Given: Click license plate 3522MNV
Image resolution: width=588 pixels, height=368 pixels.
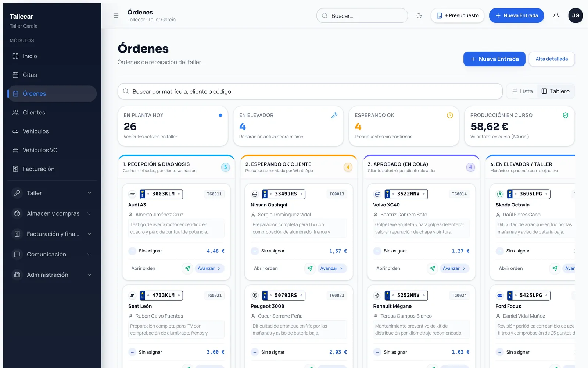Looking at the screenshot, I should click(406, 194).
